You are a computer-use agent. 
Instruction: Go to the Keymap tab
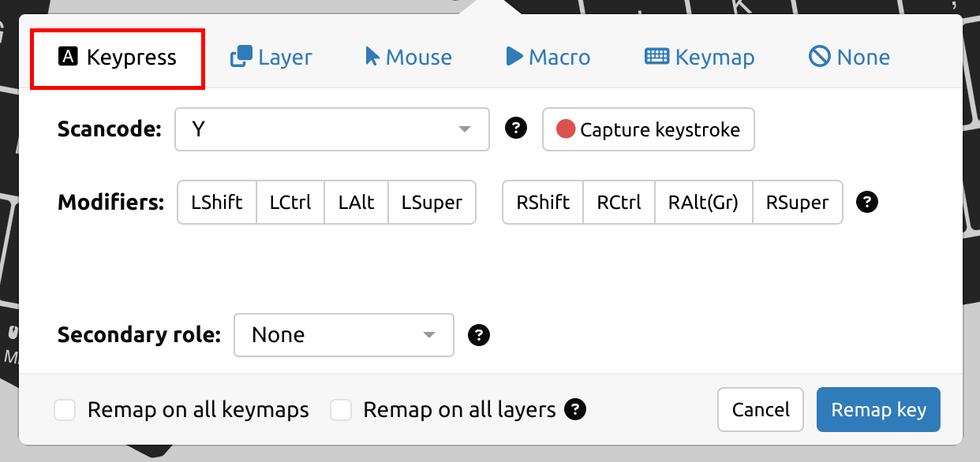[699, 58]
